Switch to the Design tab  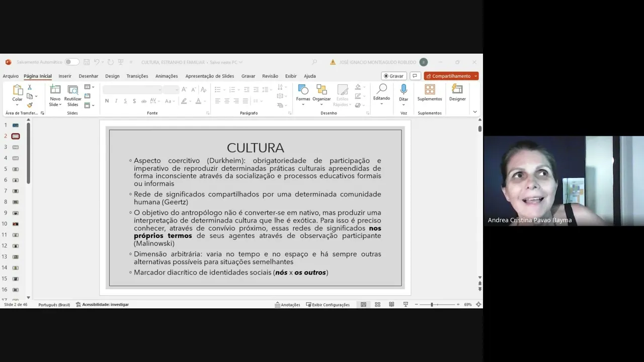pos(112,76)
